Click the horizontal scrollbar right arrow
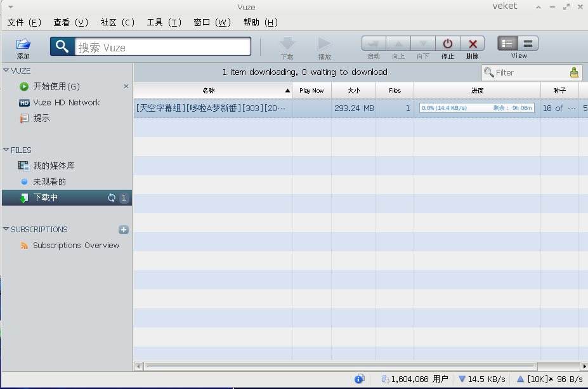Viewport: 588px width, 389px height. pos(584,366)
